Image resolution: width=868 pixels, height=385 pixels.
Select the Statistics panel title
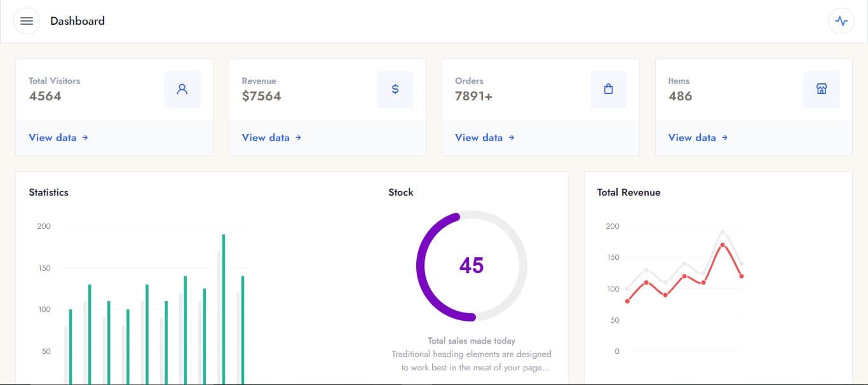(x=48, y=192)
